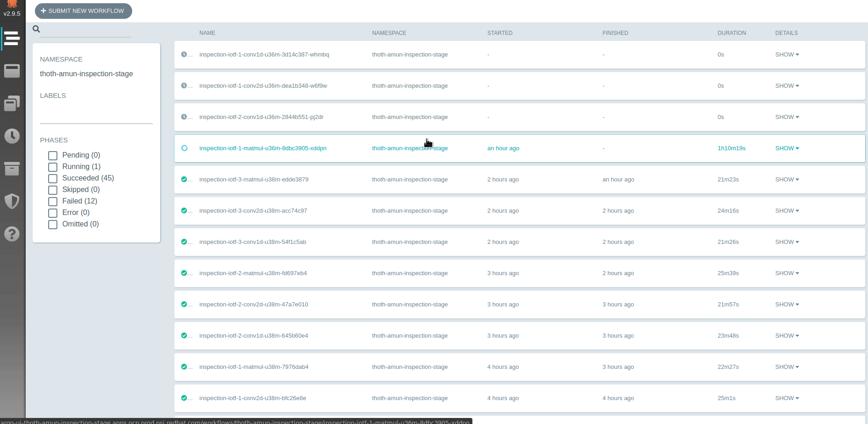Click duration 1h10m19s of running workflow

tap(731, 148)
